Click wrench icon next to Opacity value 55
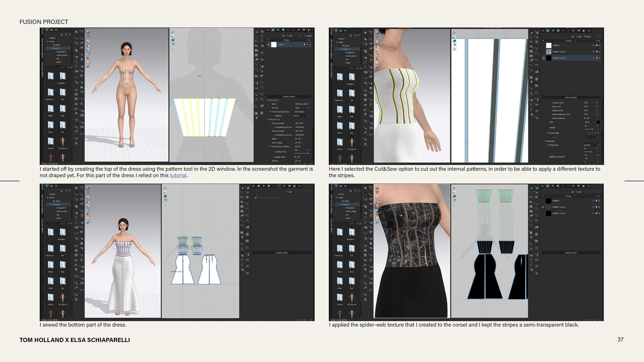Viewport: 644px width, 362px height. pos(597,126)
